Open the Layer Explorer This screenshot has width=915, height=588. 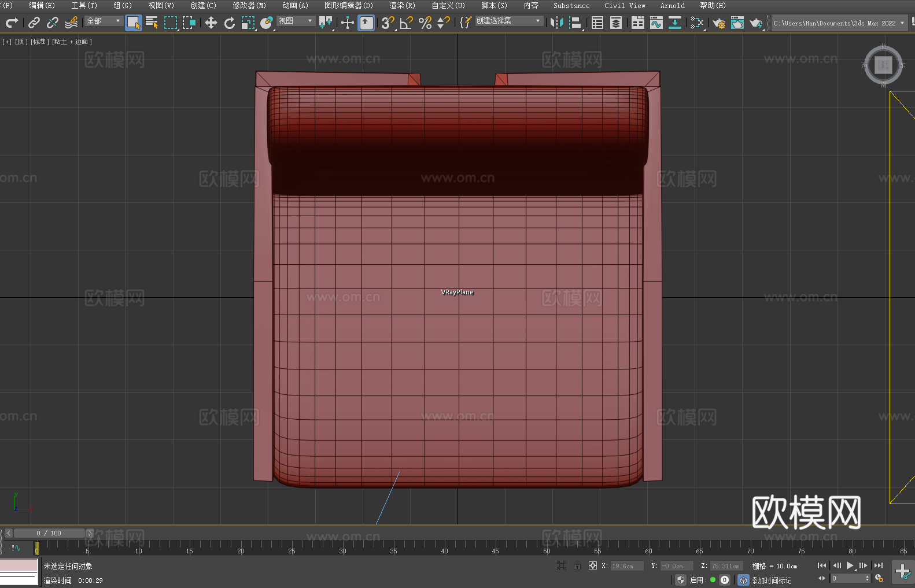[x=616, y=23]
